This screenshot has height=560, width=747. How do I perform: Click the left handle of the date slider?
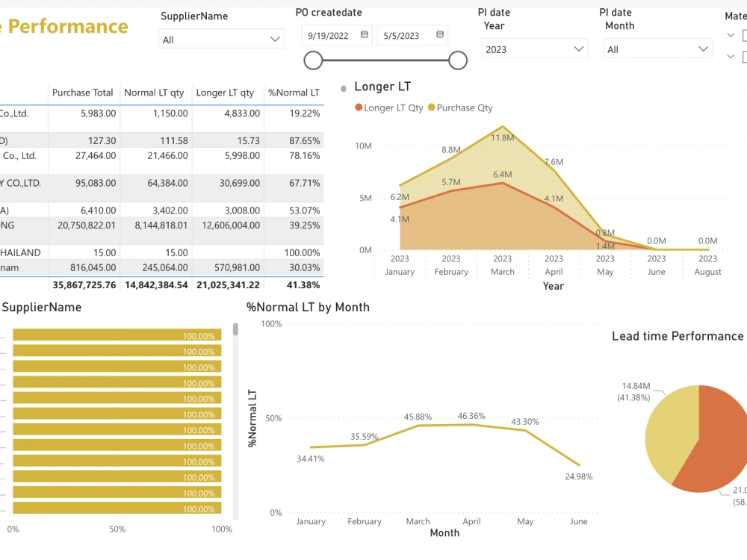coord(314,60)
